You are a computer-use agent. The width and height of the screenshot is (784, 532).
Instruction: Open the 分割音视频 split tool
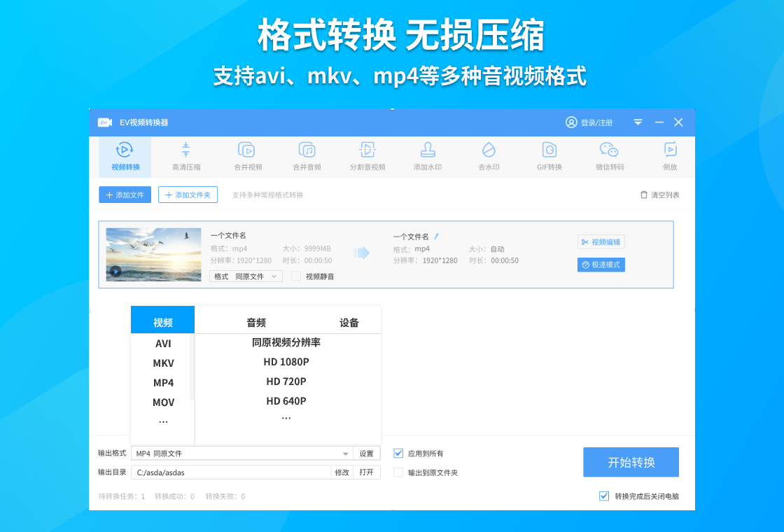[367, 157]
